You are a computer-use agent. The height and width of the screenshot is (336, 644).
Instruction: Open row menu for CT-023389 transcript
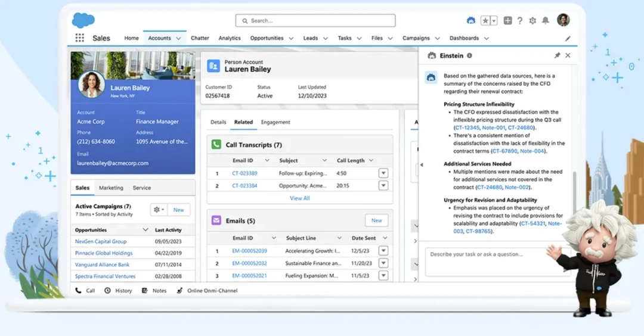pos(383,173)
